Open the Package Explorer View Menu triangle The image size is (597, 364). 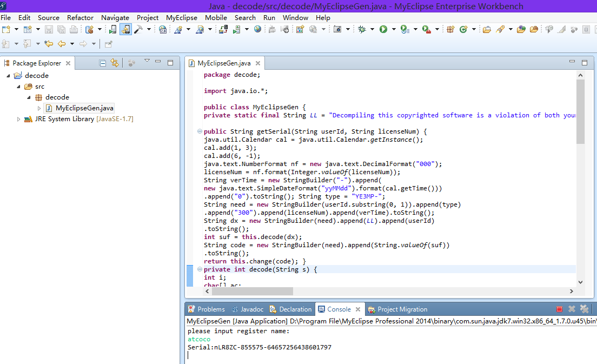tap(147, 61)
